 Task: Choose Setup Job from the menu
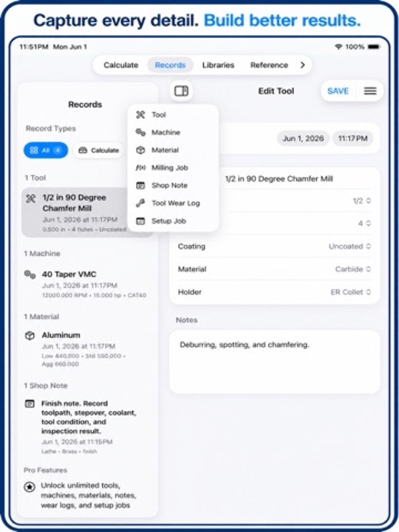pyautogui.click(x=173, y=221)
